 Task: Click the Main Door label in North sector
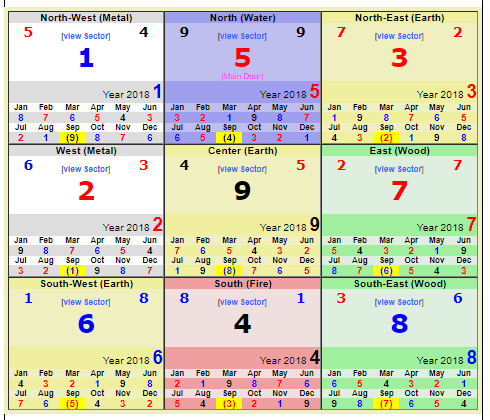[x=242, y=76]
